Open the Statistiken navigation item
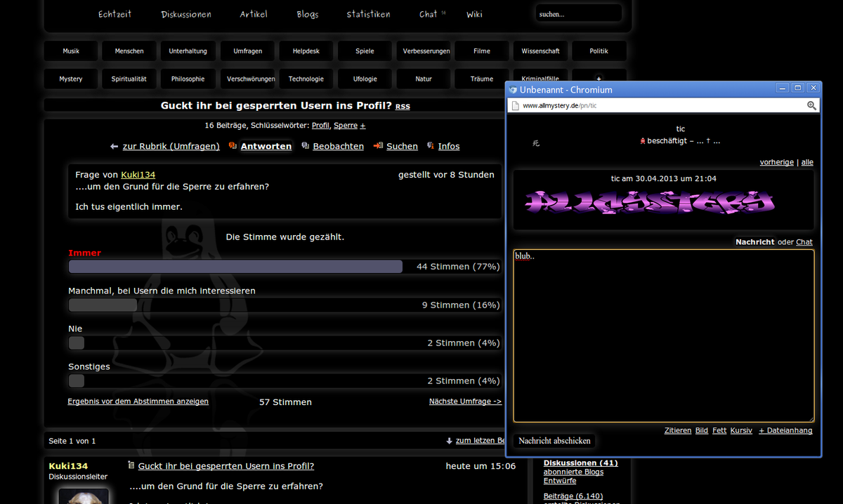This screenshot has width=843, height=504. pyautogui.click(x=368, y=14)
